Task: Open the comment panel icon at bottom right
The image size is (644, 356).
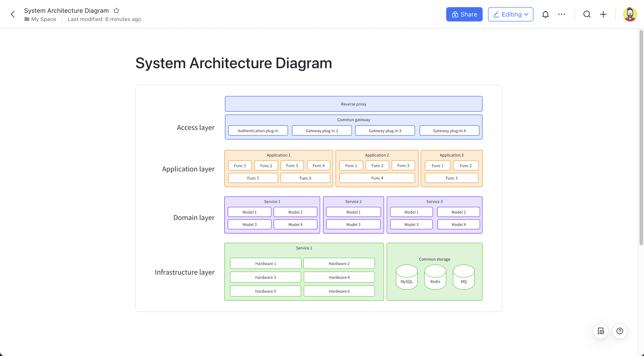Action: tap(601, 331)
